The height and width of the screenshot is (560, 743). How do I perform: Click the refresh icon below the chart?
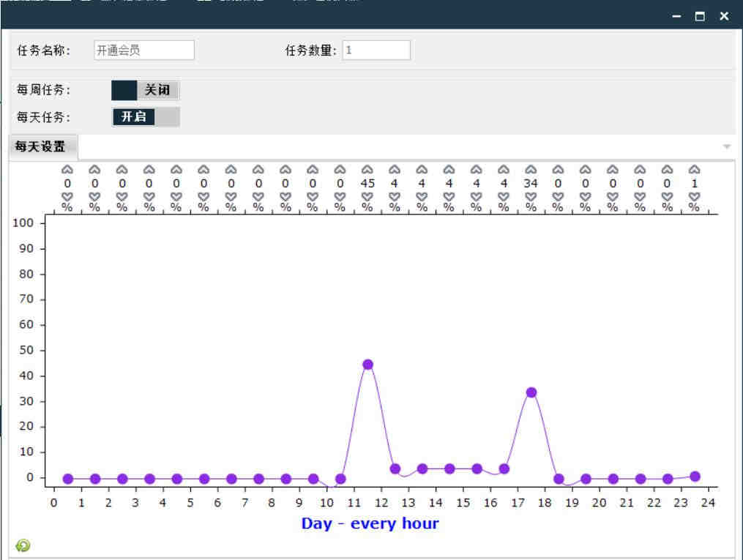(x=22, y=545)
